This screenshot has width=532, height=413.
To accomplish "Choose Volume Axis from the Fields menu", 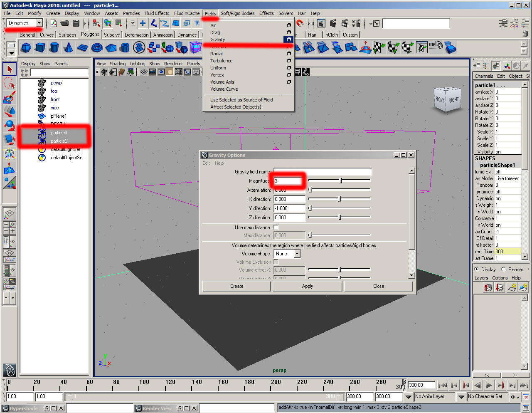I will 222,82.
